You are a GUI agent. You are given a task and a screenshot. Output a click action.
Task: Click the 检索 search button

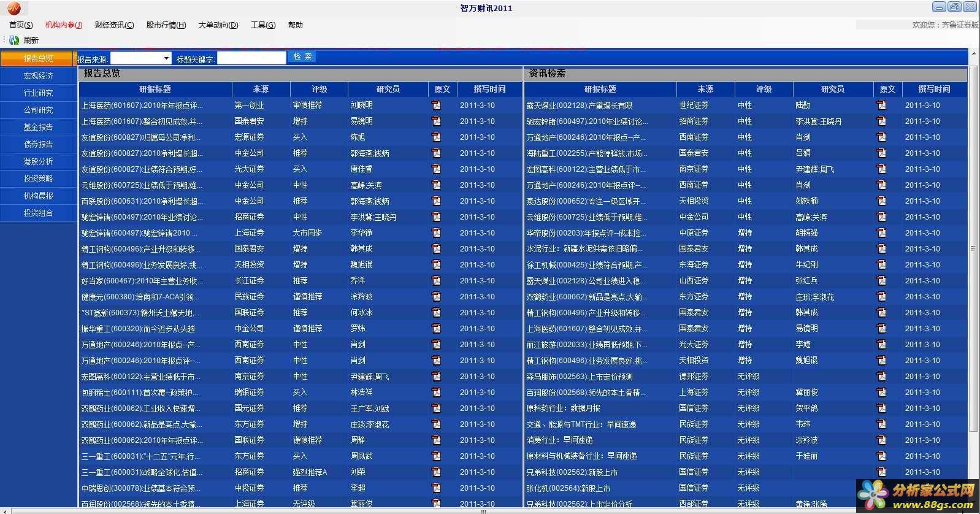[x=302, y=56]
